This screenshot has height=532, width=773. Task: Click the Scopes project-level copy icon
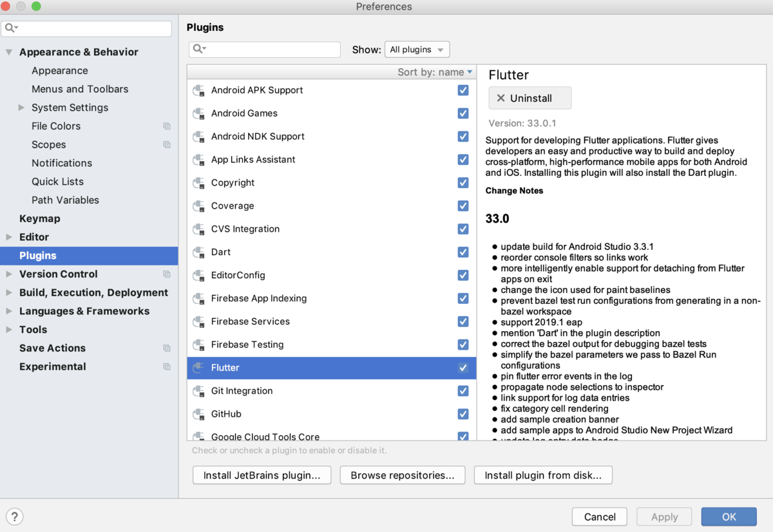pyautogui.click(x=167, y=145)
